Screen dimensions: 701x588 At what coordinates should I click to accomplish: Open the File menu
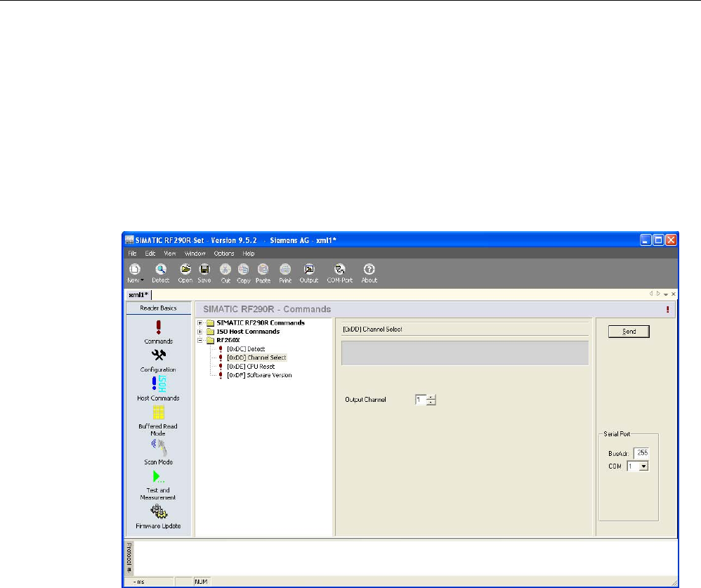[132, 254]
